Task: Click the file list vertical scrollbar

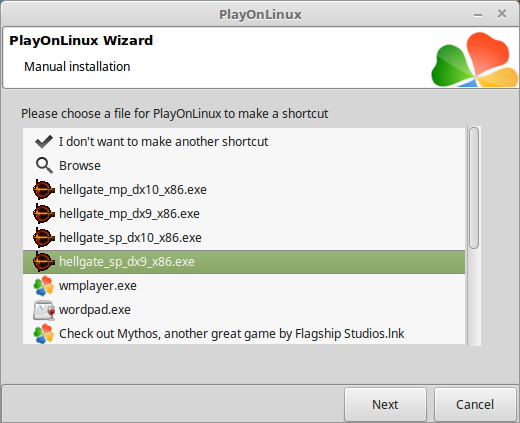Action: click(x=474, y=236)
